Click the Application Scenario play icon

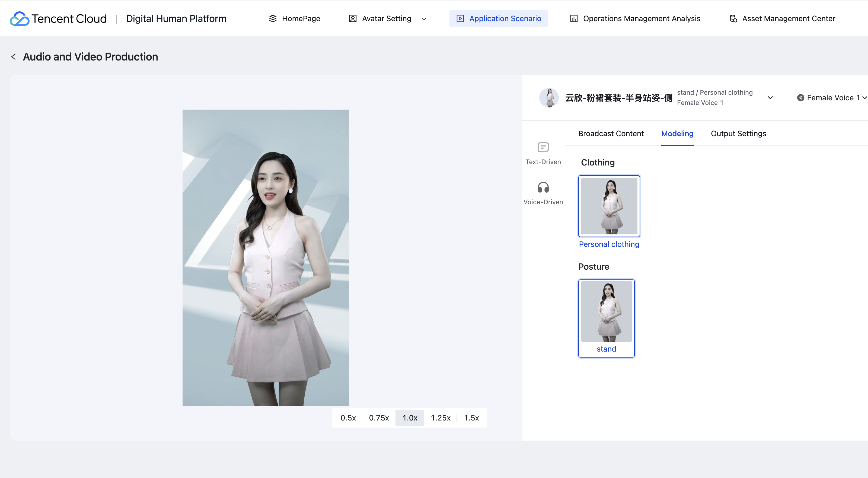coord(460,18)
